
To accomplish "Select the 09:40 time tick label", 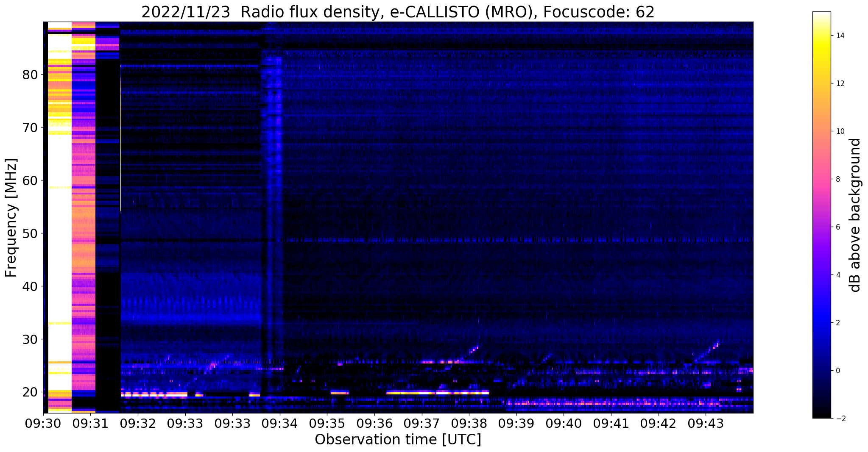I will [564, 424].
